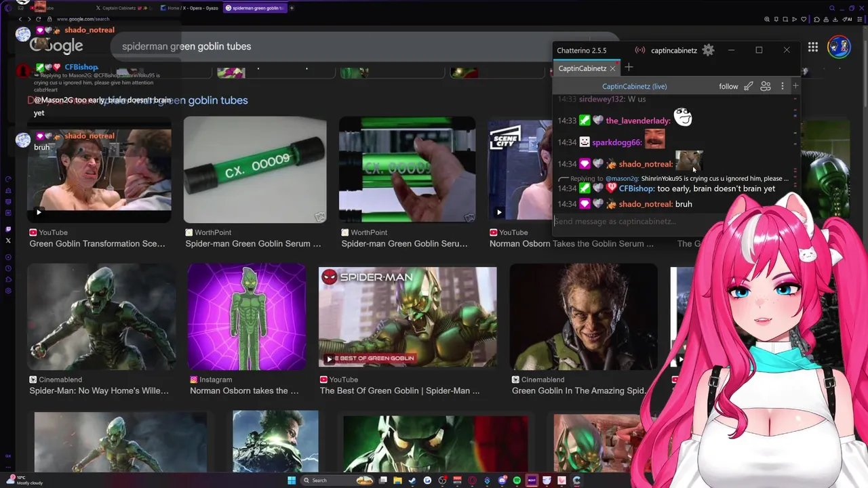This screenshot has height=488, width=868.
Task: Add new split with plus beside chat header
Action: [795, 86]
